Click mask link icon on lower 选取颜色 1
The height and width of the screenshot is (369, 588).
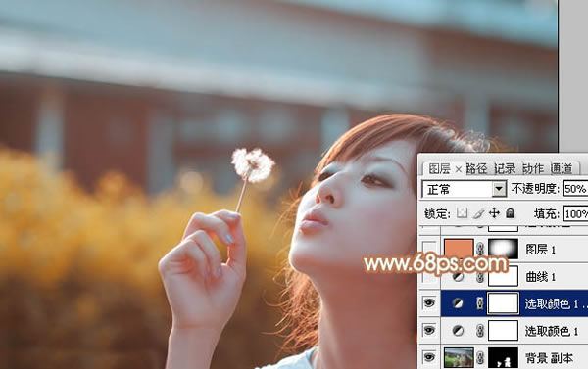coord(480,331)
